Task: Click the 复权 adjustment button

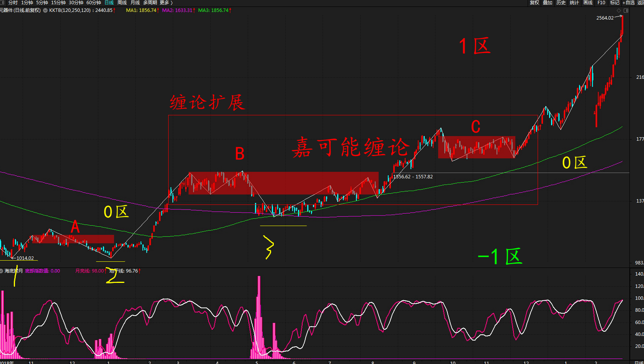Action: [535, 3]
